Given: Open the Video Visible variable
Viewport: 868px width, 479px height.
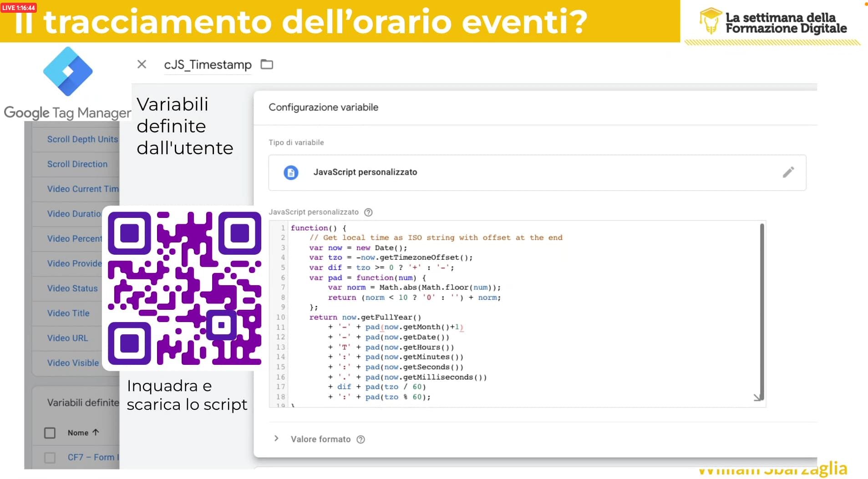Looking at the screenshot, I should (73, 363).
